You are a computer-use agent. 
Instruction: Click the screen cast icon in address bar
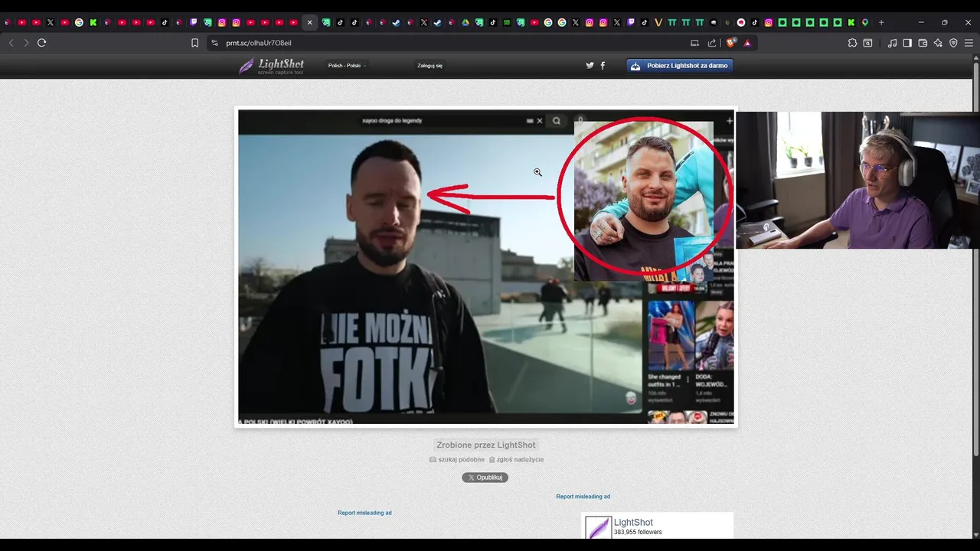694,43
